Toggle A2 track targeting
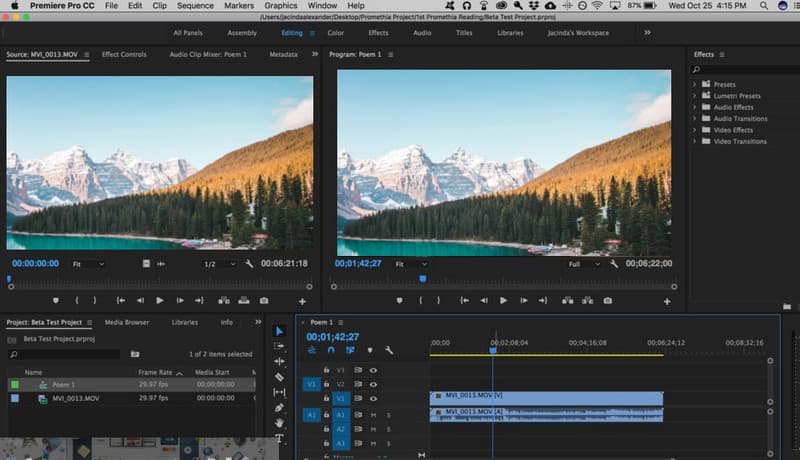This screenshot has width=800, height=460. 341,429
